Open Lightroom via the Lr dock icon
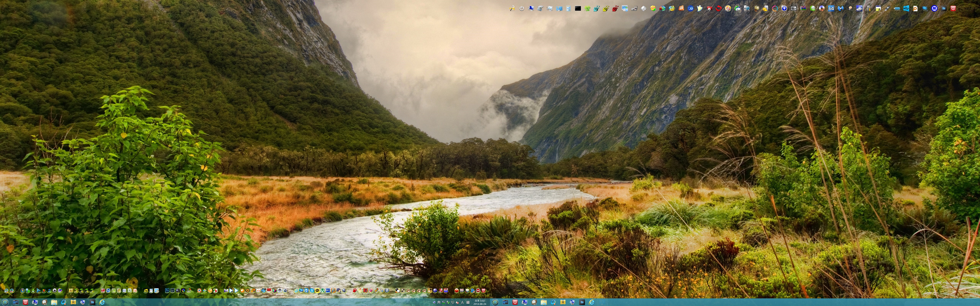 [x=173, y=291]
